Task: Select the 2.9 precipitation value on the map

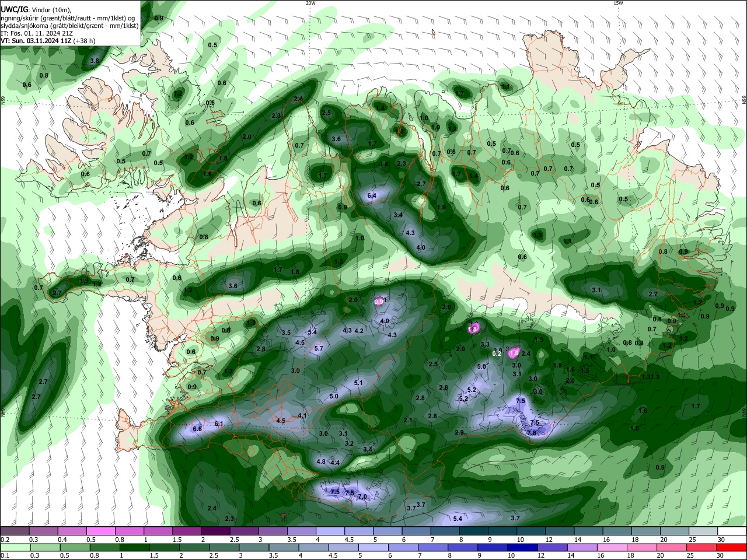Action: 459,432
